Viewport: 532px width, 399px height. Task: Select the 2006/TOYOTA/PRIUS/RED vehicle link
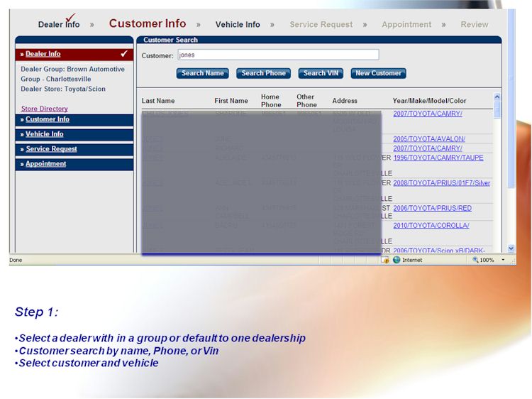click(x=432, y=208)
